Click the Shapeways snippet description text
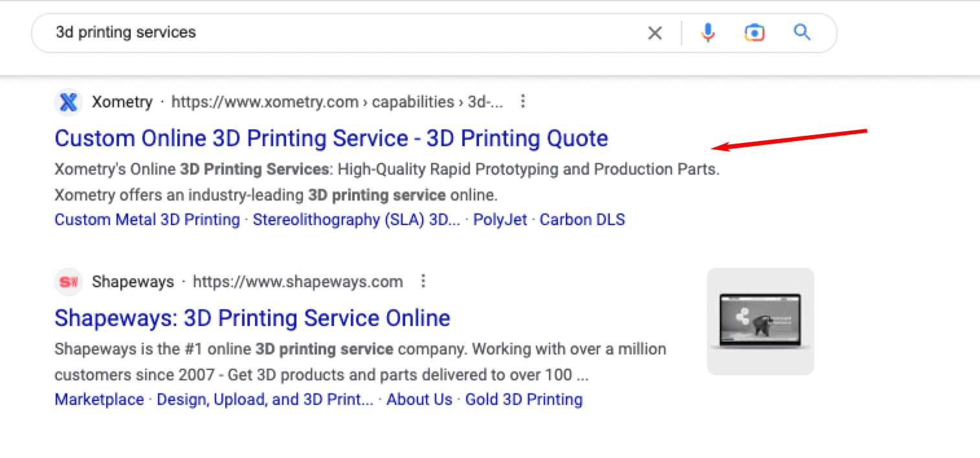Image resolution: width=980 pixels, height=458 pixels. click(361, 362)
